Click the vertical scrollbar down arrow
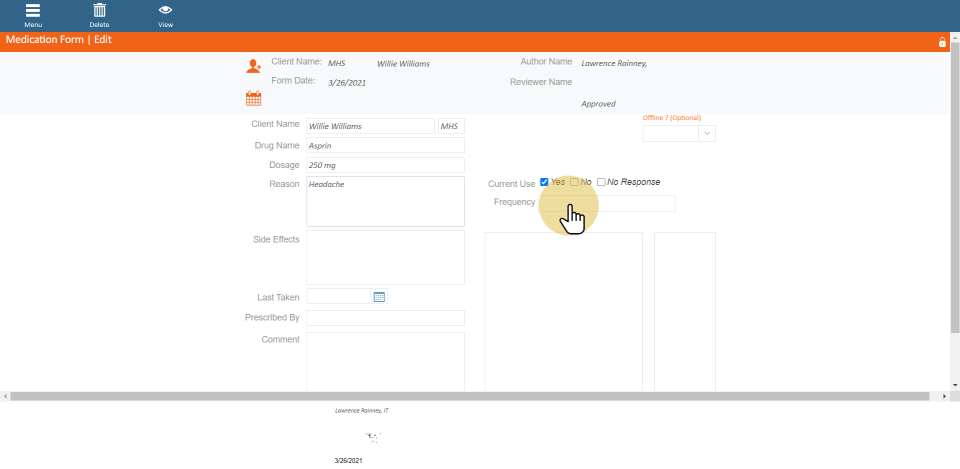 tap(954, 385)
